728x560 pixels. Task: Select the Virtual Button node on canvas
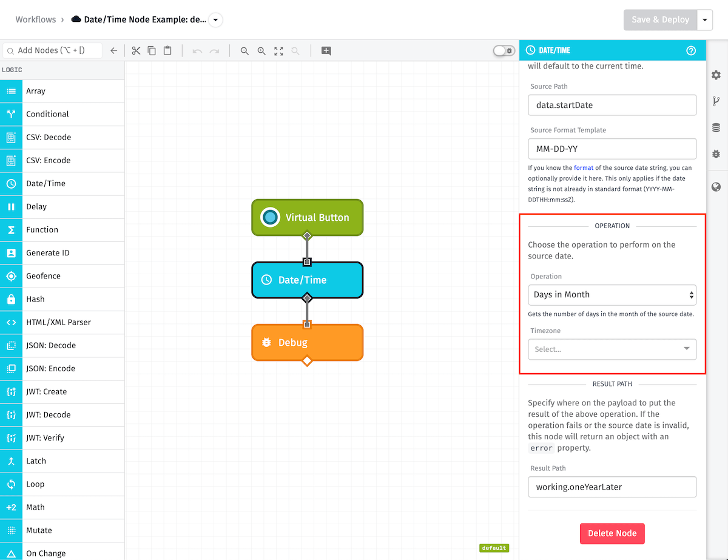(307, 217)
